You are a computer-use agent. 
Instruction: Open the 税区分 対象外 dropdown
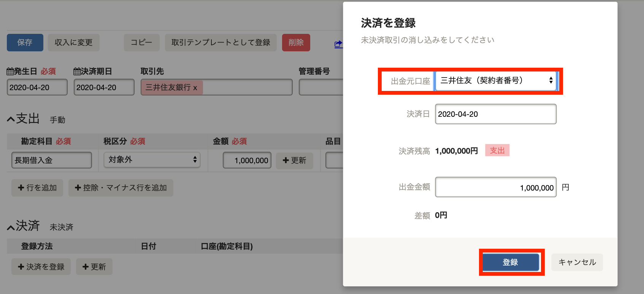pos(152,160)
